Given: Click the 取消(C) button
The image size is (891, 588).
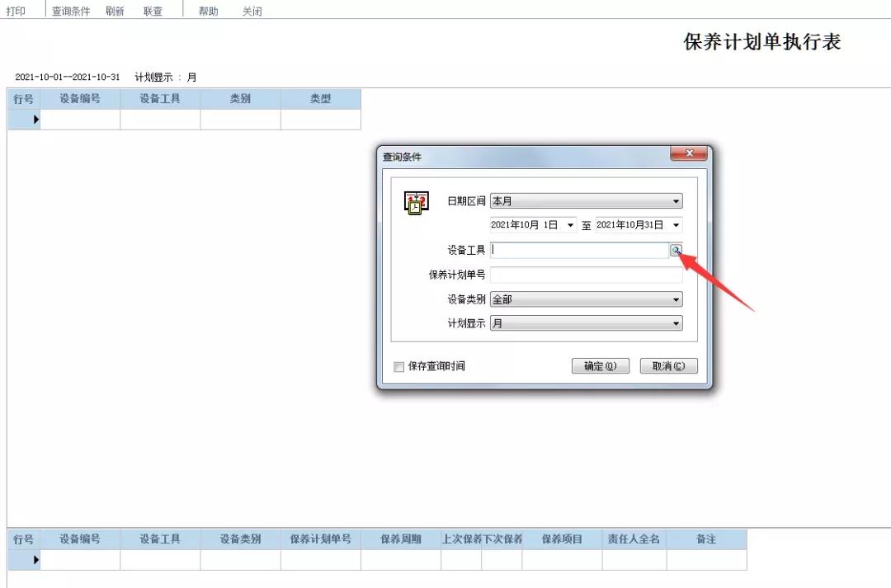Looking at the screenshot, I should pos(669,366).
